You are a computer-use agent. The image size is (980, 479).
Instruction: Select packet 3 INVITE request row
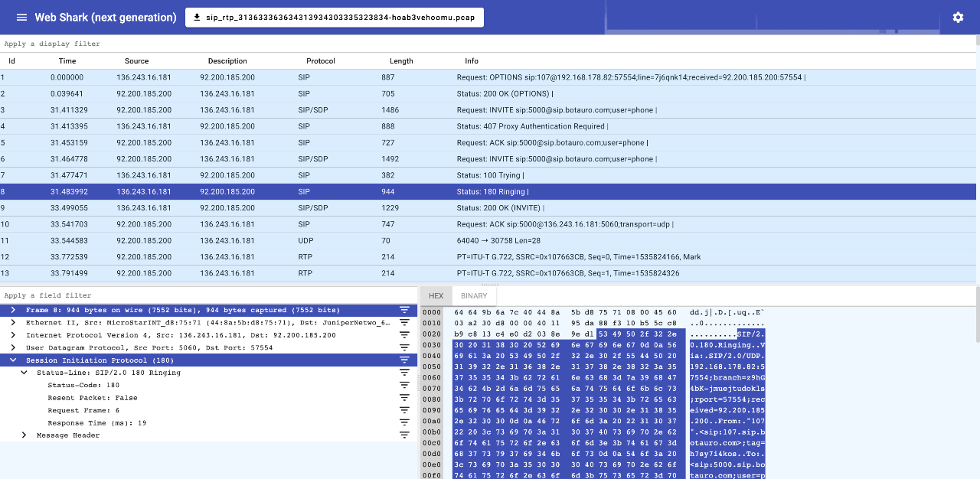click(x=306, y=110)
